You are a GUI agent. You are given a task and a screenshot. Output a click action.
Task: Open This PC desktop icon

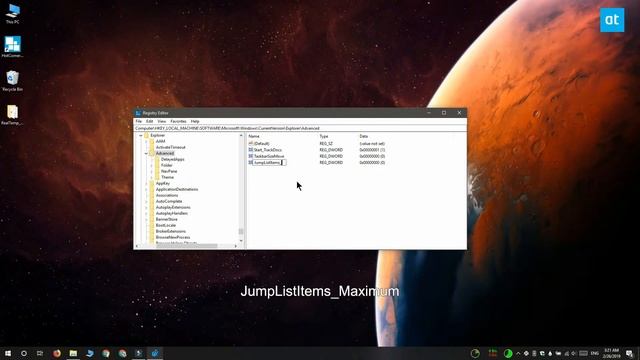point(12,13)
